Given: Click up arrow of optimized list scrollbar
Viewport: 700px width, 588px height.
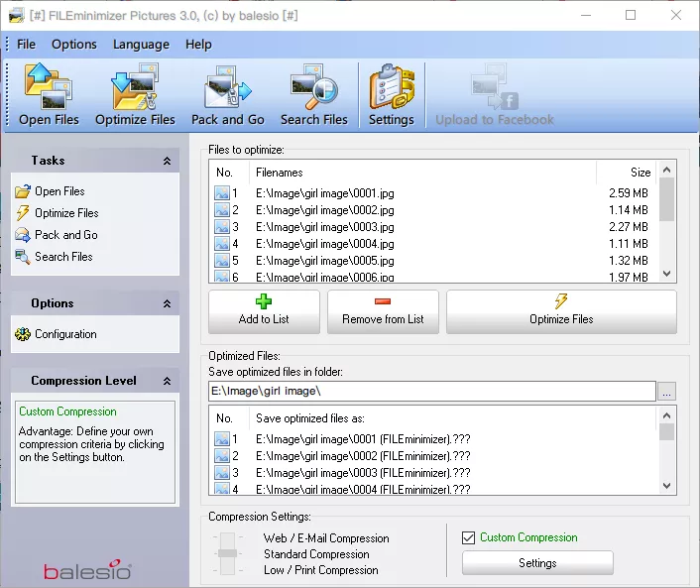Looking at the screenshot, I should coord(667,415).
